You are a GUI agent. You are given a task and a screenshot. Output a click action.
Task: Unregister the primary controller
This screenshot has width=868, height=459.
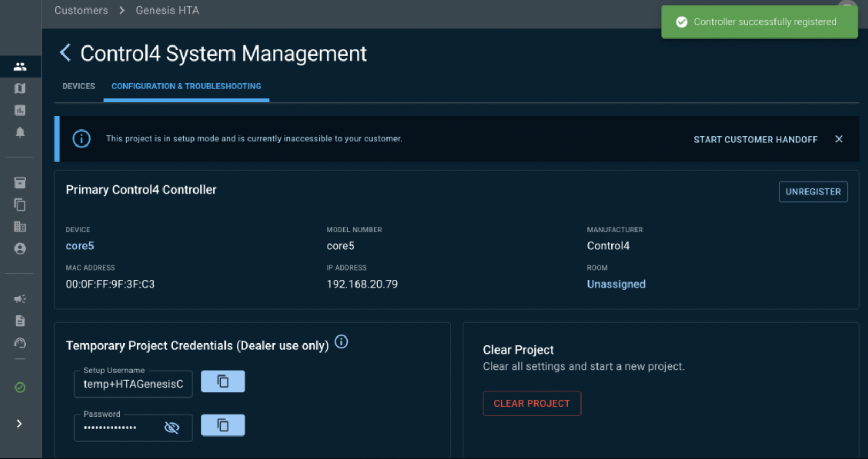coord(813,192)
